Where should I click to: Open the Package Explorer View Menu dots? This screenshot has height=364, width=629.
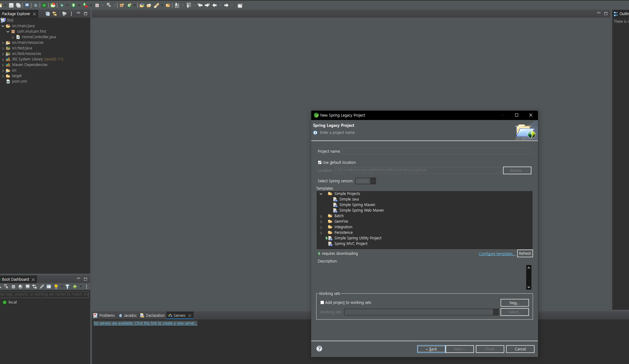pos(71,14)
